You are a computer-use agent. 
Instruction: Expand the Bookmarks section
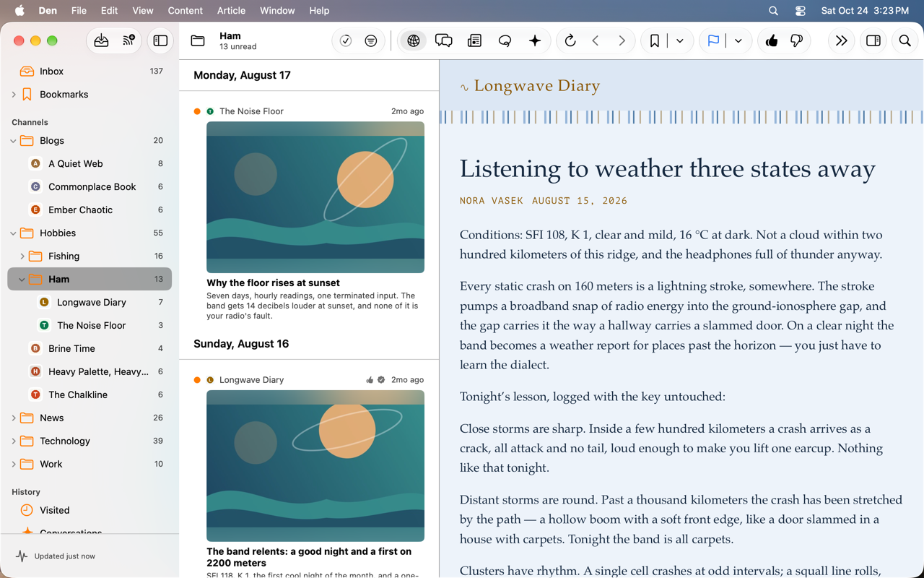pyautogui.click(x=14, y=95)
